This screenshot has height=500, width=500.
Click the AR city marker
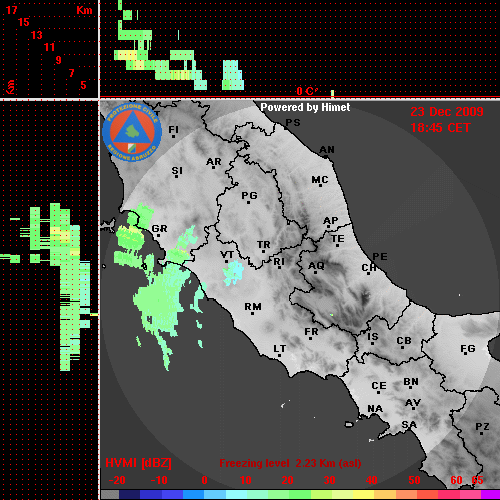coord(214,163)
